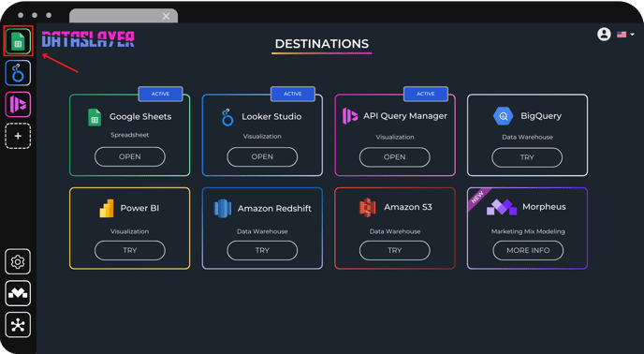Select the open browser tab
644x354 pixels.
point(124,16)
